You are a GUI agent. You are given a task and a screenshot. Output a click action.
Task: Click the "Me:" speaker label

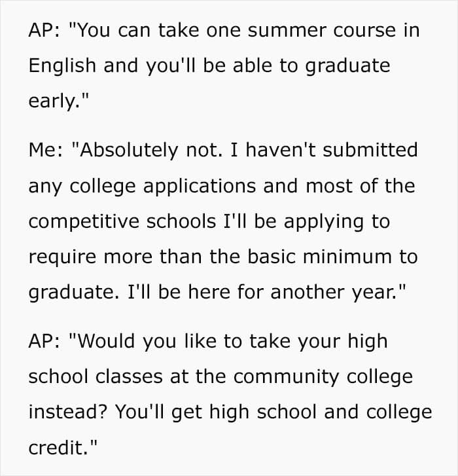(x=46, y=150)
